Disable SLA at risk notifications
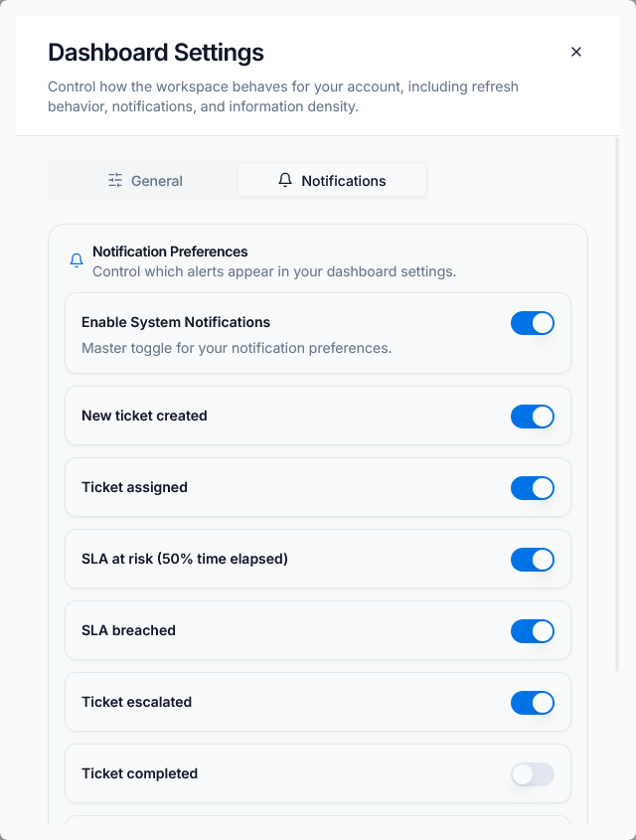Viewport: 636px width, 840px height. click(533, 559)
